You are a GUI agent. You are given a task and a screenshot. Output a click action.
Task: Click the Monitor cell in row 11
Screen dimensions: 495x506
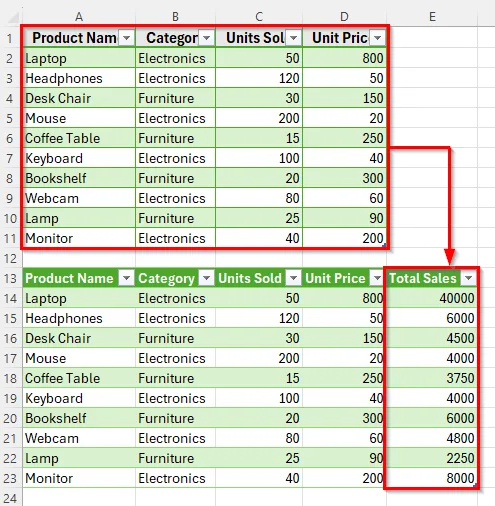[x=79, y=238]
